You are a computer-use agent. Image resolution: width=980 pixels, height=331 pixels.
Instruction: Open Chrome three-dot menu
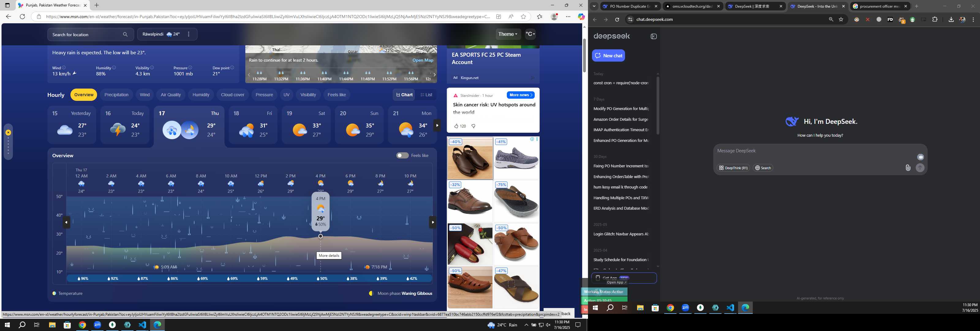[x=973, y=19]
